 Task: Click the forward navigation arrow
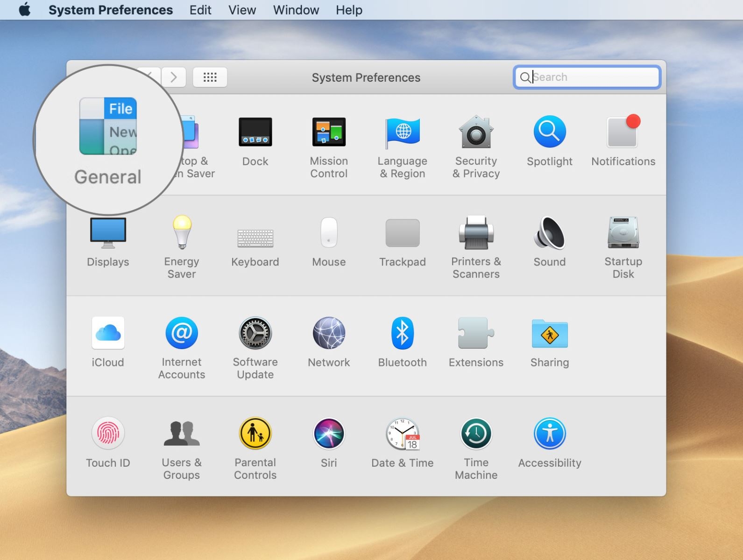(174, 77)
